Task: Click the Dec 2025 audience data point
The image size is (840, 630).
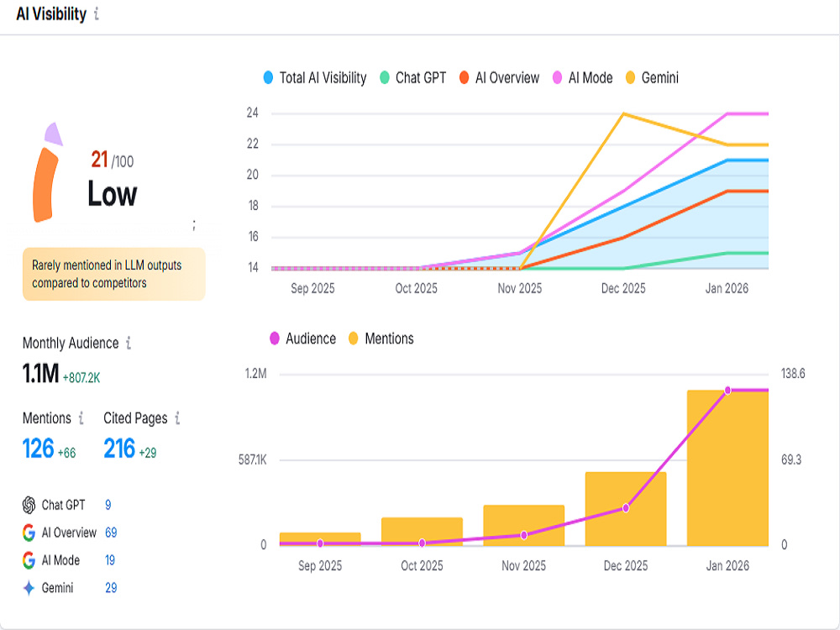Action: pos(626,508)
